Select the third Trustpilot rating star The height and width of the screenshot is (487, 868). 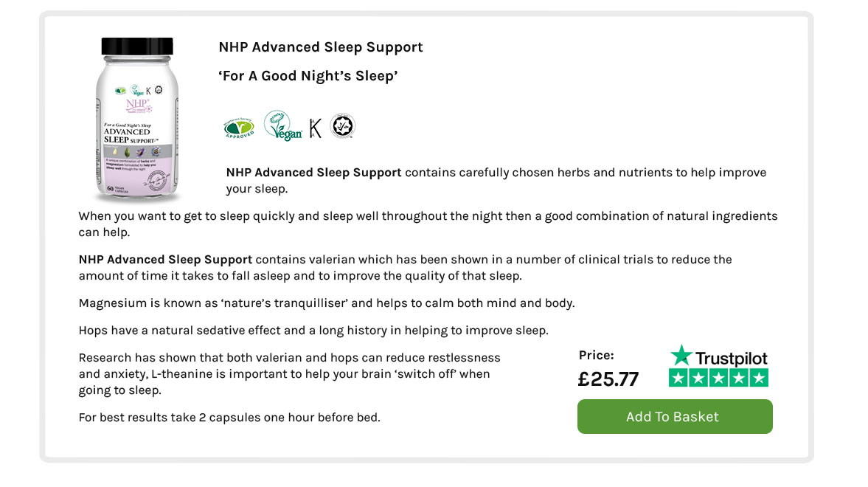tap(718, 378)
